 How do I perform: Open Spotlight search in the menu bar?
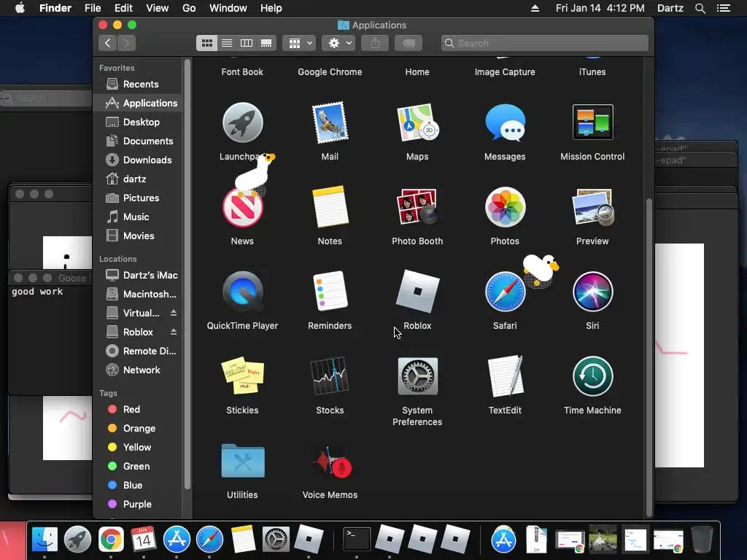(700, 8)
